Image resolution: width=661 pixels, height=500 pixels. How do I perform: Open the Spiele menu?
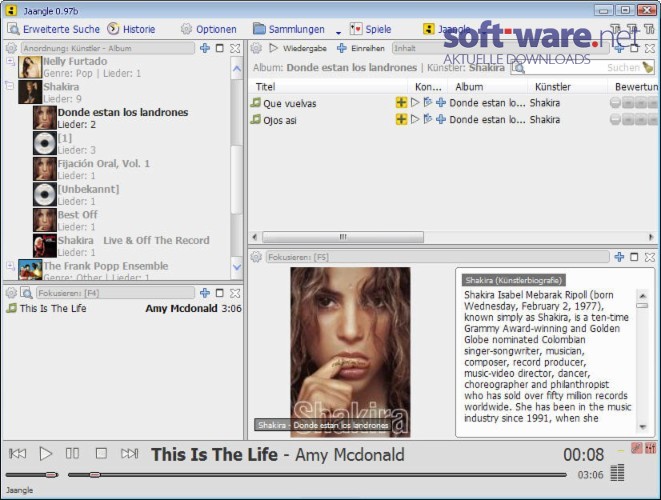[x=371, y=29]
